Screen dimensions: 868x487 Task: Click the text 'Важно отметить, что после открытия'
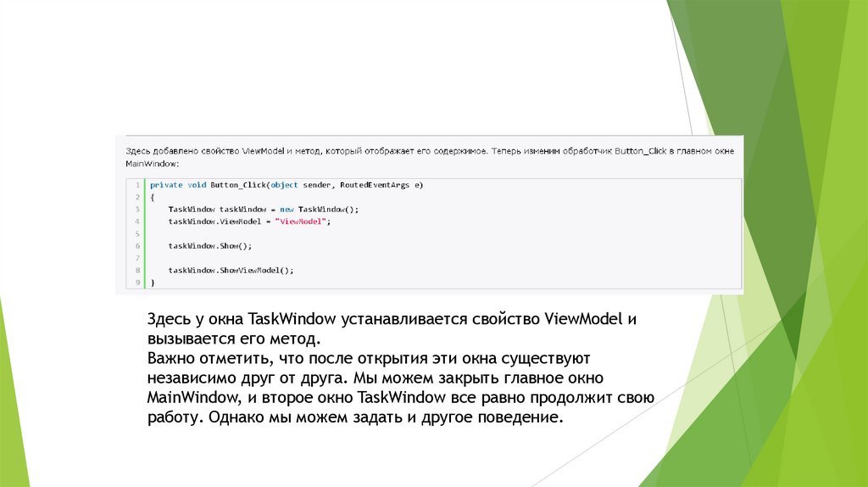point(287,358)
